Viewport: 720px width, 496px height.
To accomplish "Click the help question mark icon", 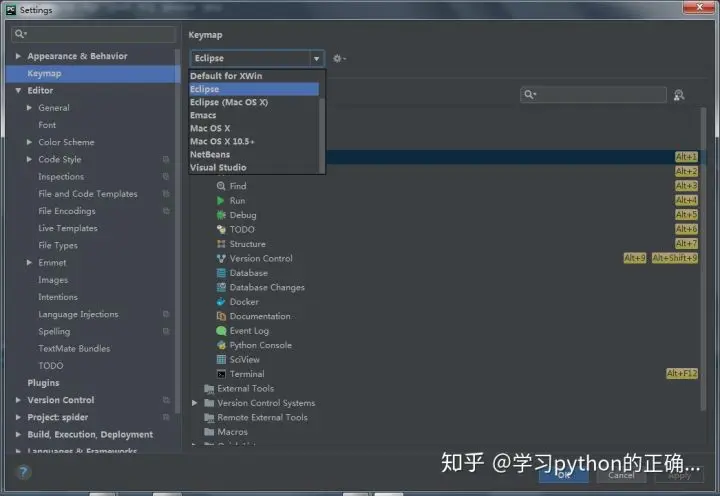I will [23, 472].
